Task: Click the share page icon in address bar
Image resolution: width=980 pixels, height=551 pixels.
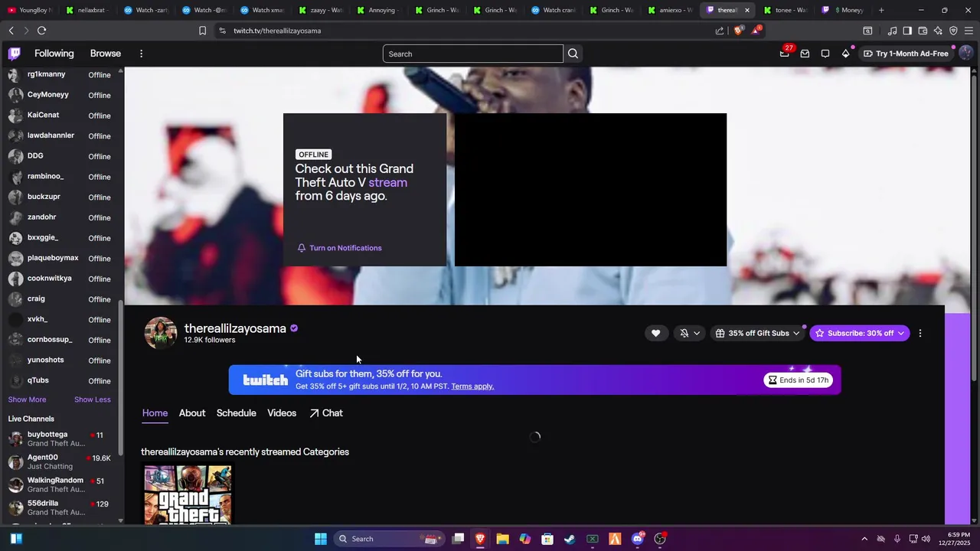Action: tap(720, 31)
